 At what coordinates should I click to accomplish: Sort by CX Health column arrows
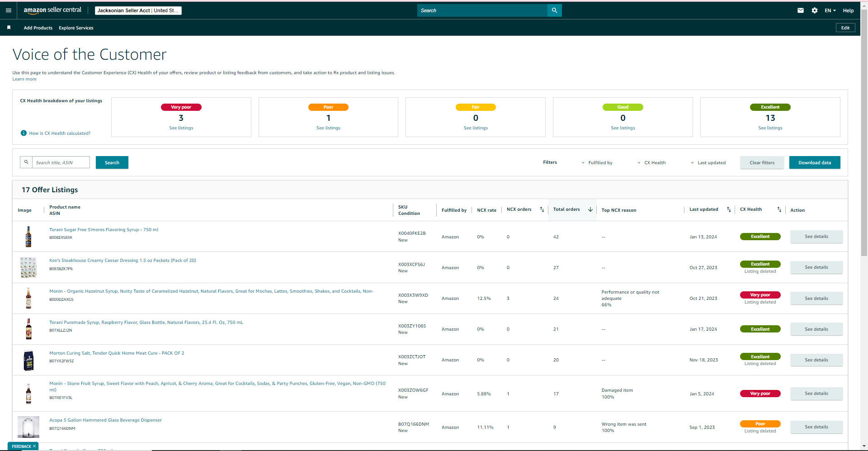pyautogui.click(x=779, y=209)
